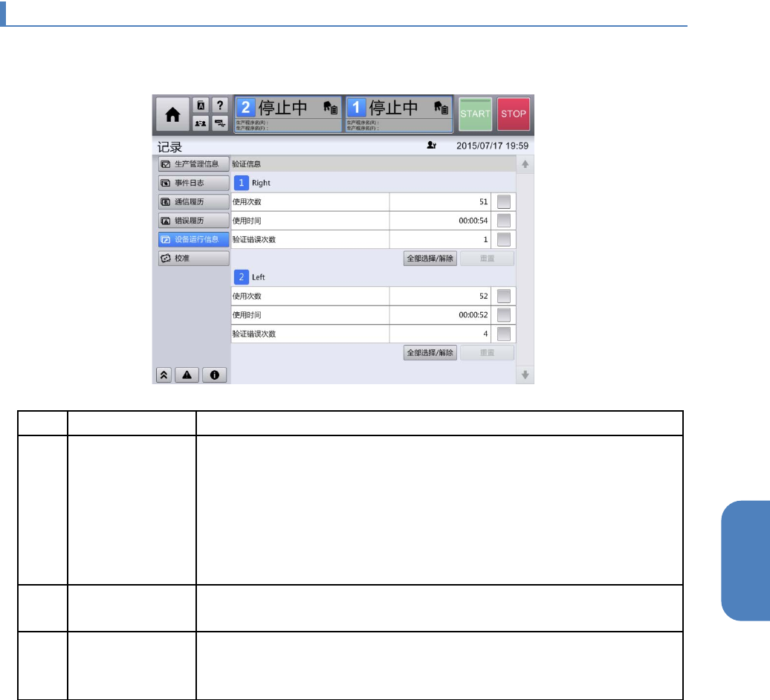Check the Left 使用次数 checkbox
This screenshot has width=770, height=700.
pyautogui.click(x=503, y=296)
